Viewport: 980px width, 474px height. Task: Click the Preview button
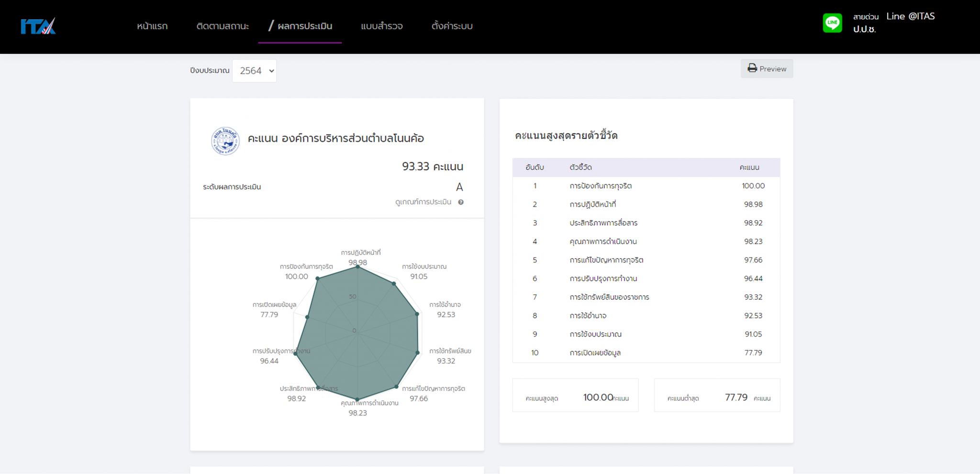(x=767, y=68)
